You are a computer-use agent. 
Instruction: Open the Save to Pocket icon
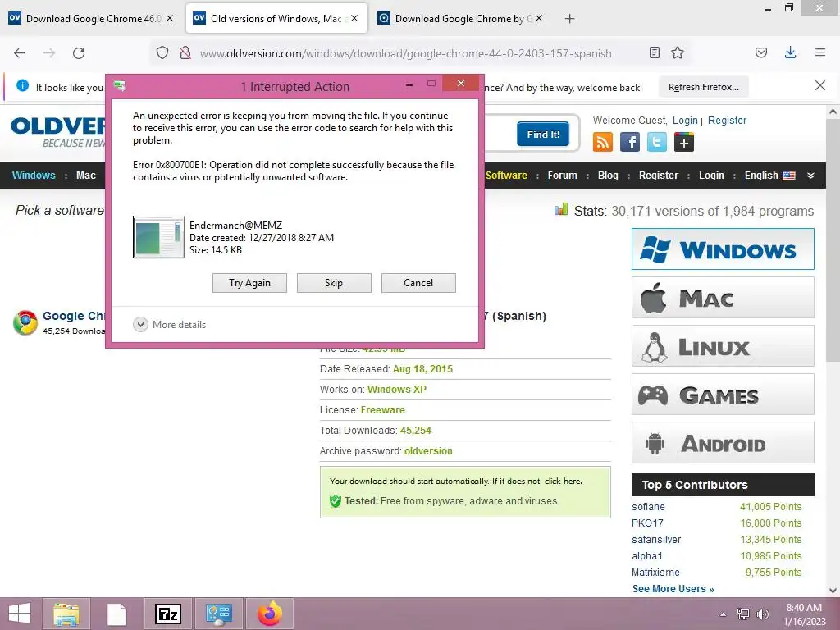(x=760, y=52)
